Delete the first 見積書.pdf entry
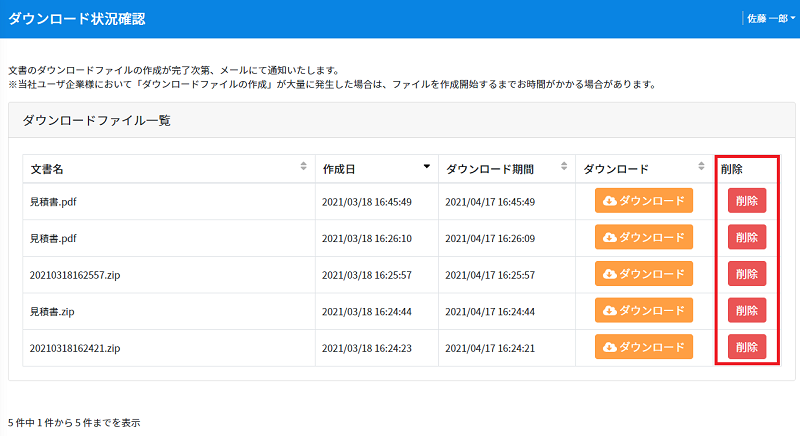Image resolution: width=800 pixels, height=436 pixels. point(747,200)
